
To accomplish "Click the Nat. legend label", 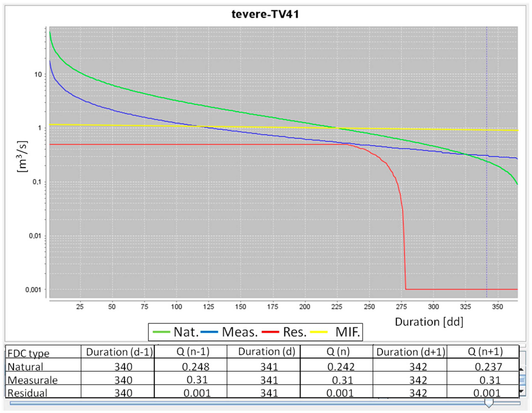I will 186,332.
